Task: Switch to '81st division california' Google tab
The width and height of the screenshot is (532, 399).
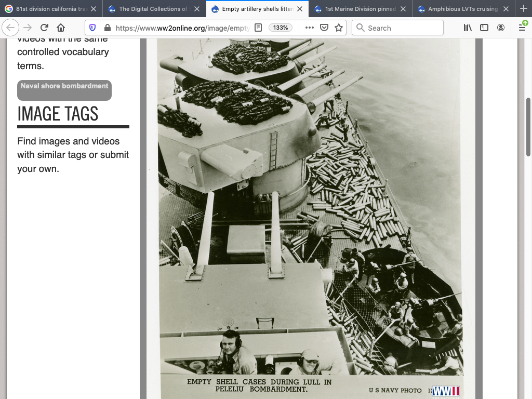Action: 47,9
